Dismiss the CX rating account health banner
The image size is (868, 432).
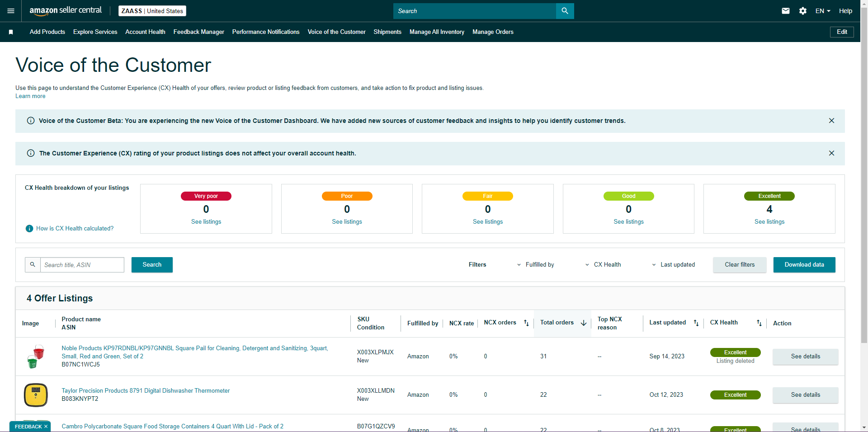(831, 153)
